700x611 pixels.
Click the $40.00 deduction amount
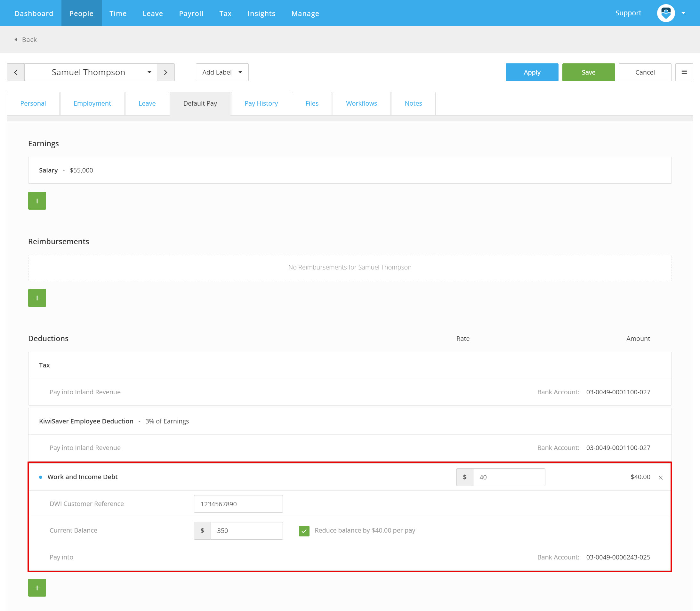tap(640, 477)
